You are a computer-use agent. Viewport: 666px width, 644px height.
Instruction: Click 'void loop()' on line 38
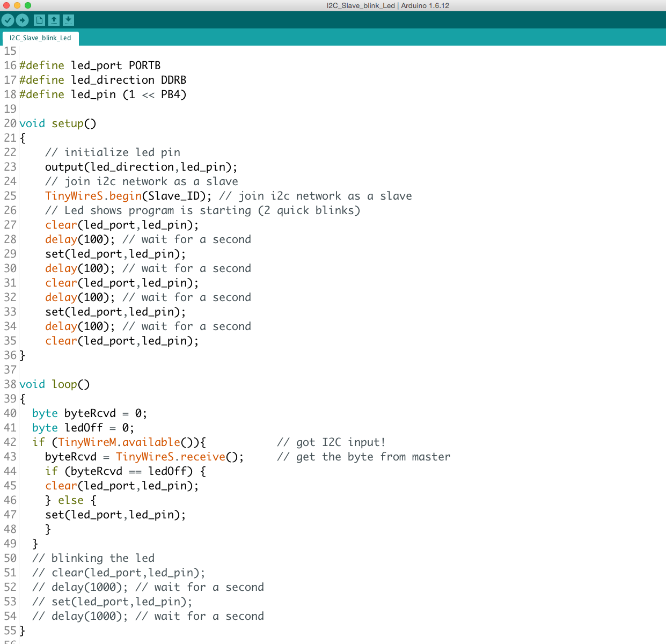click(55, 384)
